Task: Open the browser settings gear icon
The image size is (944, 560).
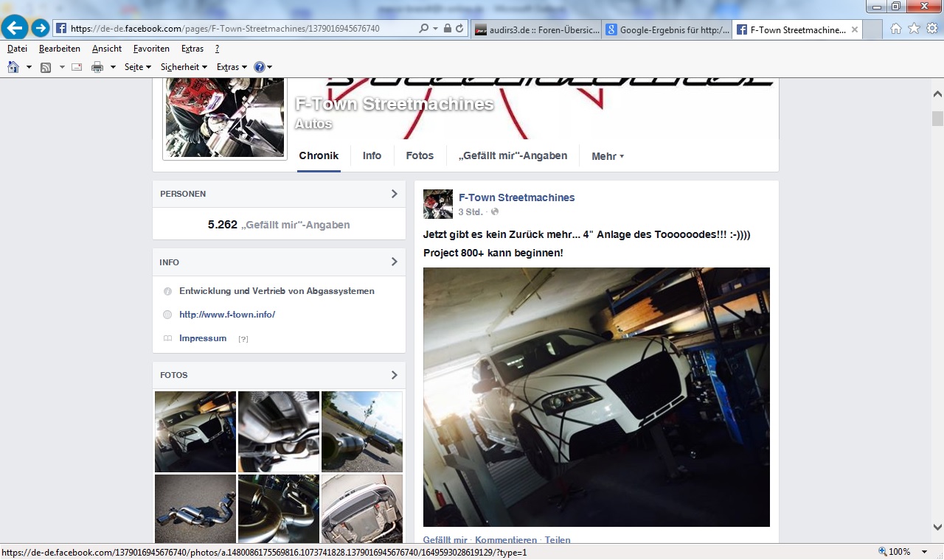Action: 931,29
